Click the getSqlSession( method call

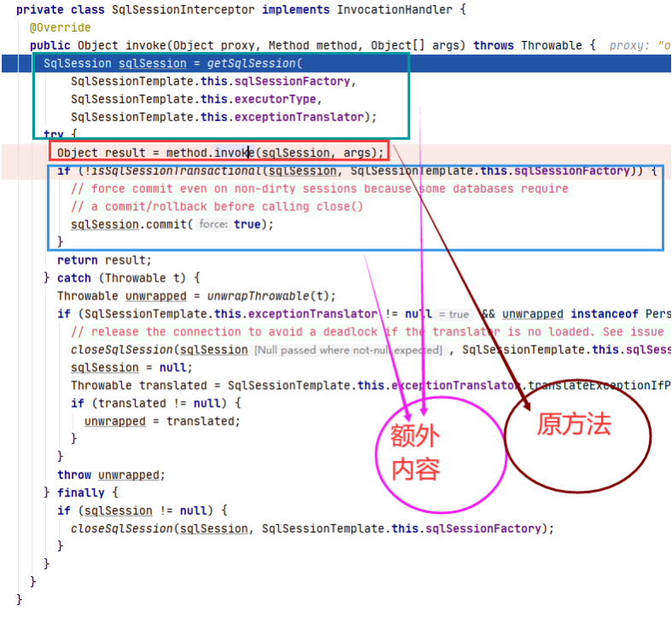click(x=254, y=63)
